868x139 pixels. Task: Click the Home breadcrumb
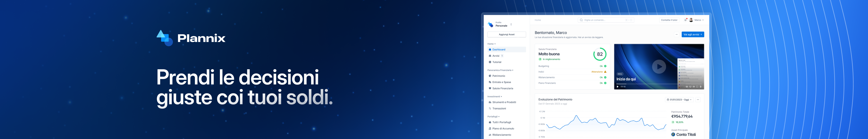coord(537,20)
